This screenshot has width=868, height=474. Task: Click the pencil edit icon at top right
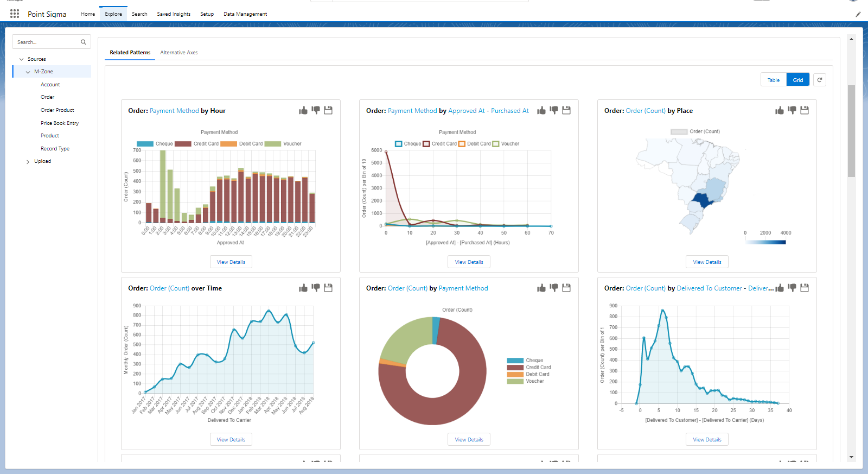click(858, 15)
